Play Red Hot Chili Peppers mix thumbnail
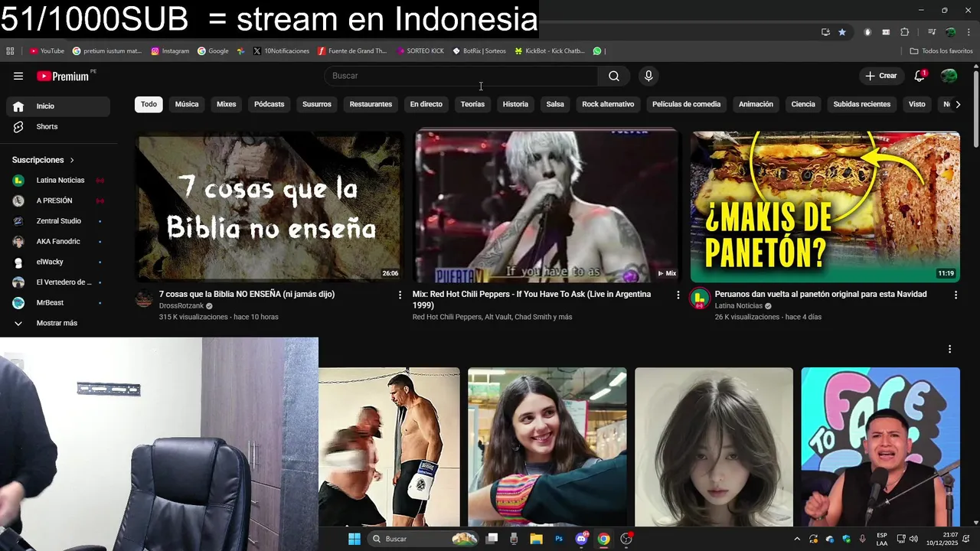This screenshot has height=551, width=980. tap(547, 207)
